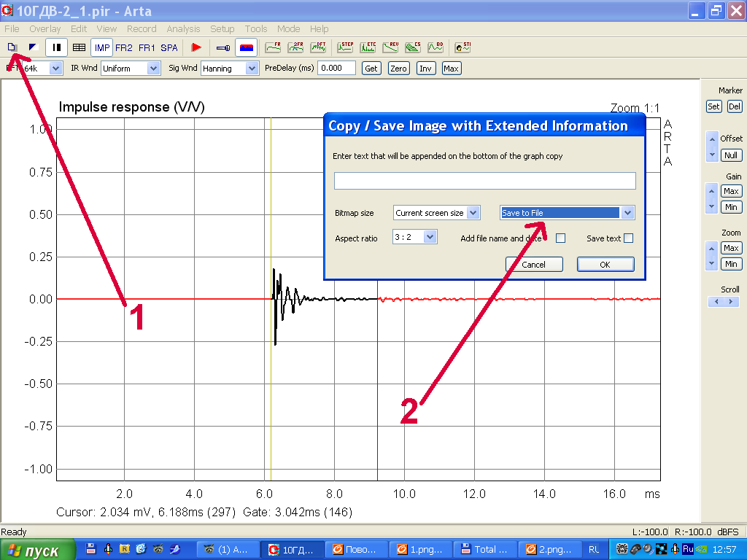Click the PreDelay (ms) input field
The image size is (747, 560).
coord(336,68)
